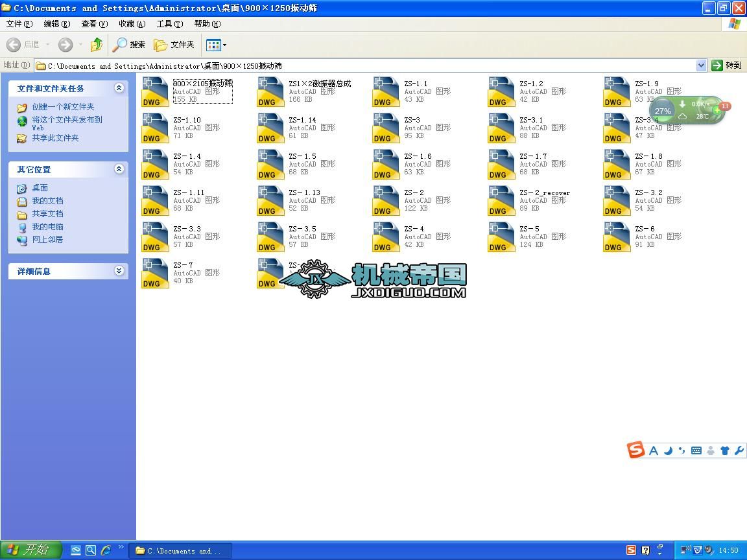Select the ZS-3.1 DWG file icon
The height and width of the screenshot is (560, 747).
501,128
